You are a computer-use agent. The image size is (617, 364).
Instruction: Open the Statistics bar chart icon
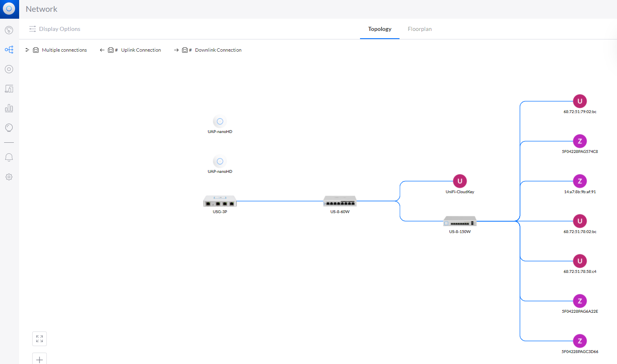coord(9,108)
